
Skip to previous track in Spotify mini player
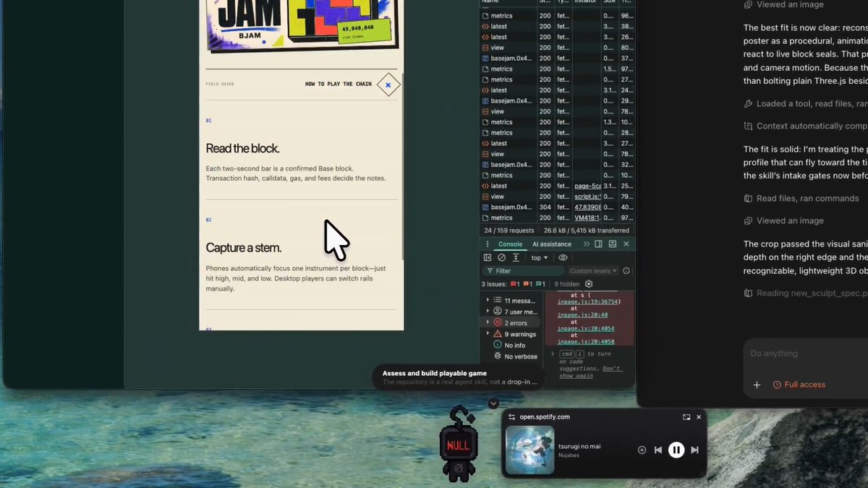(658, 450)
